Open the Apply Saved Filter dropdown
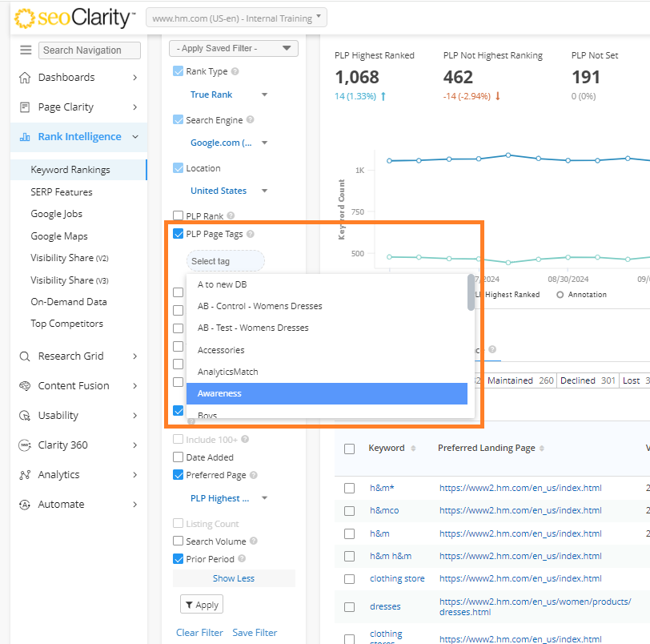Viewport: 650px width, 644px height. point(234,49)
